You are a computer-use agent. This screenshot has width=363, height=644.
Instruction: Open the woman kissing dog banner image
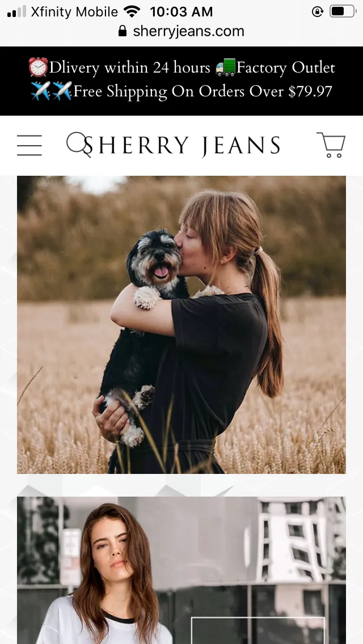[x=181, y=325]
